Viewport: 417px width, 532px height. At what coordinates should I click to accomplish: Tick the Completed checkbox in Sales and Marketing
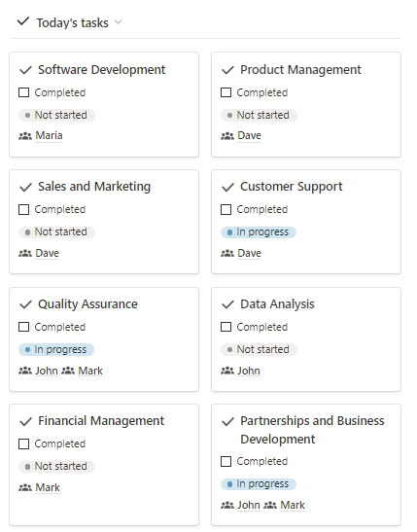click(23, 209)
